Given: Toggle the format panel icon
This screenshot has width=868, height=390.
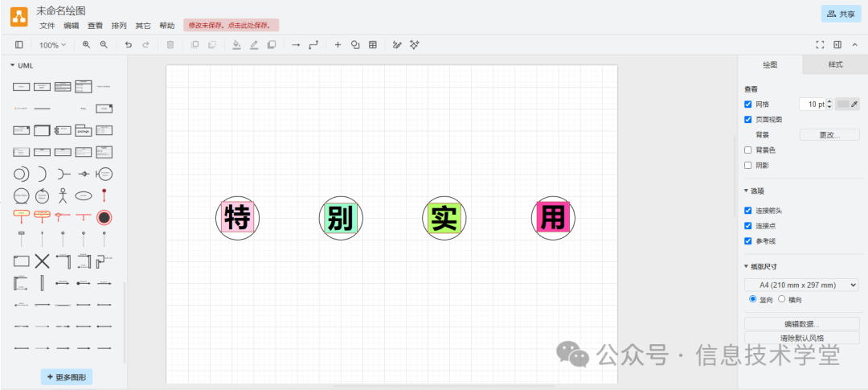Looking at the screenshot, I should tap(837, 45).
